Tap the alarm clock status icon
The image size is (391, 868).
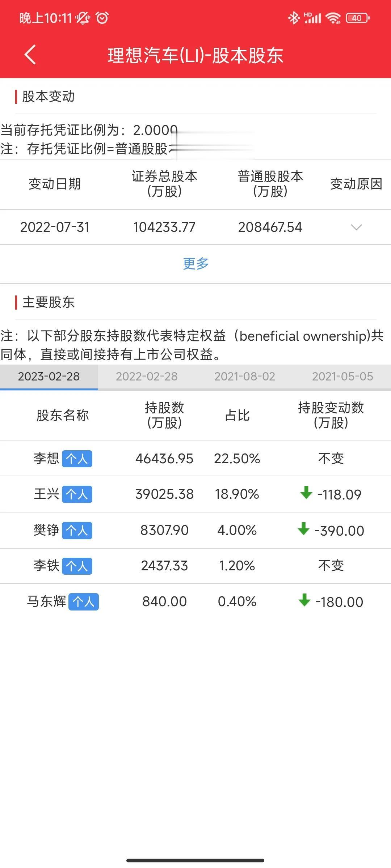[x=102, y=18]
